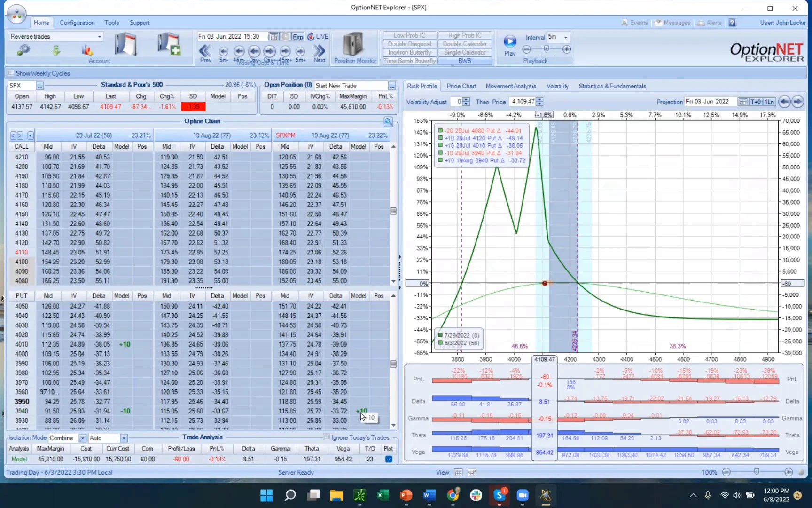Image resolution: width=812 pixels, height=508 pixels.
Task: Advance one Day forward
Action: [270, 51]
